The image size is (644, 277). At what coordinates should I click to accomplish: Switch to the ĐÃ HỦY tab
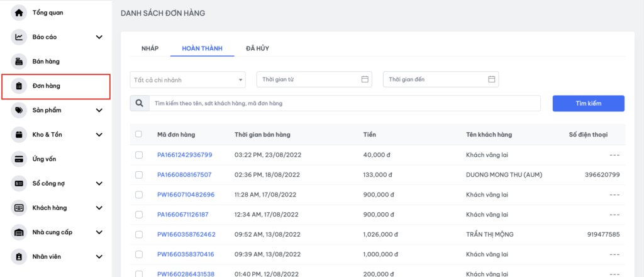257,48
